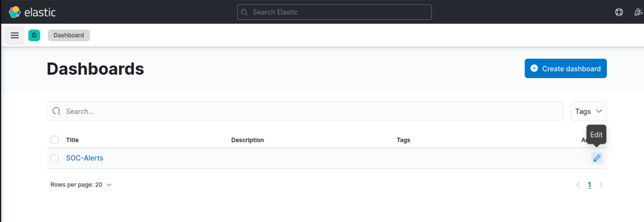This screenshot has width=644, height=222.
Task: Click the pencil edit icon for SOC-Alerts
Action: coord(597,158)
